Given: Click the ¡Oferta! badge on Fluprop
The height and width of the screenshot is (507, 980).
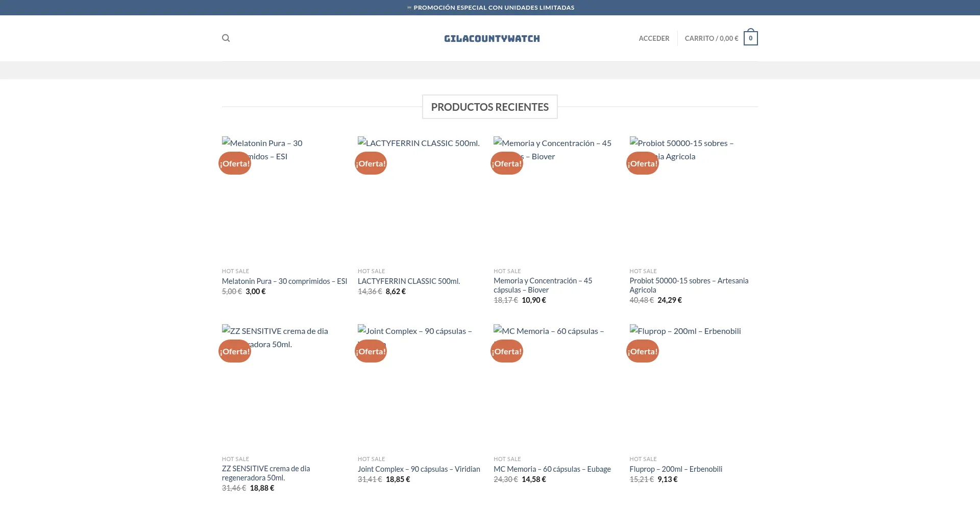Looking at the screenshot, I should pyautogui.click(x=642, y=351).
